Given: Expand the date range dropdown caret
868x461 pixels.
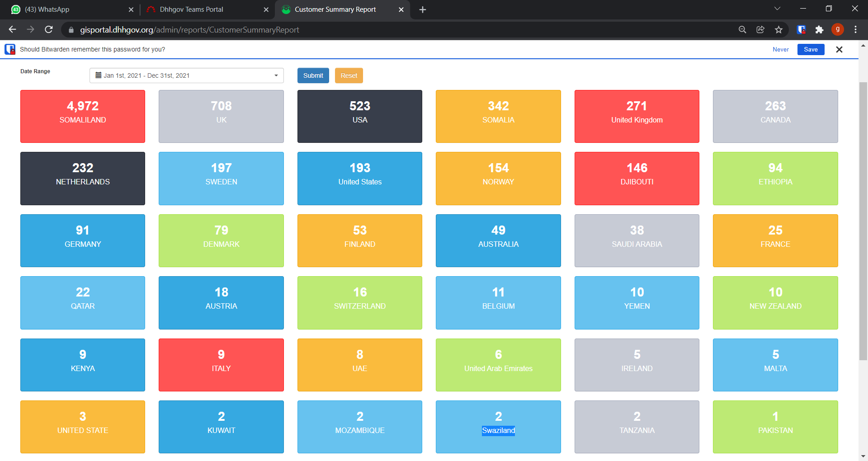Looking at the screenshot, I should [x=276, y=75].
